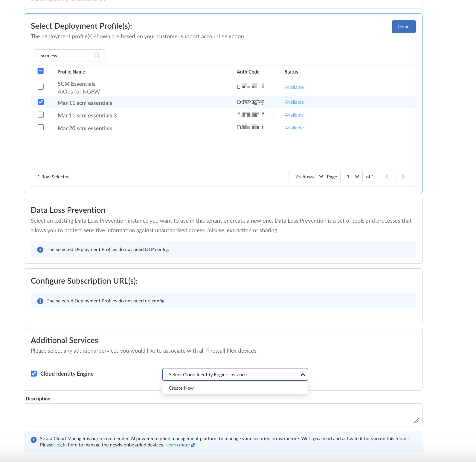Click the Done button
Viewport: 476px width, 462px height.
click(x=403, y=27)
